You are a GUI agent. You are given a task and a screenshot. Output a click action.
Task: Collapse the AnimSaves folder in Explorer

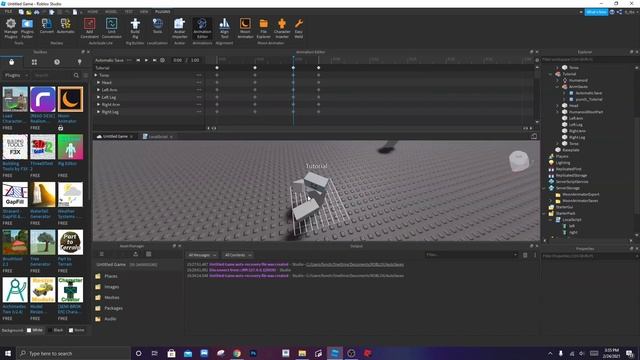click(558, 87)
